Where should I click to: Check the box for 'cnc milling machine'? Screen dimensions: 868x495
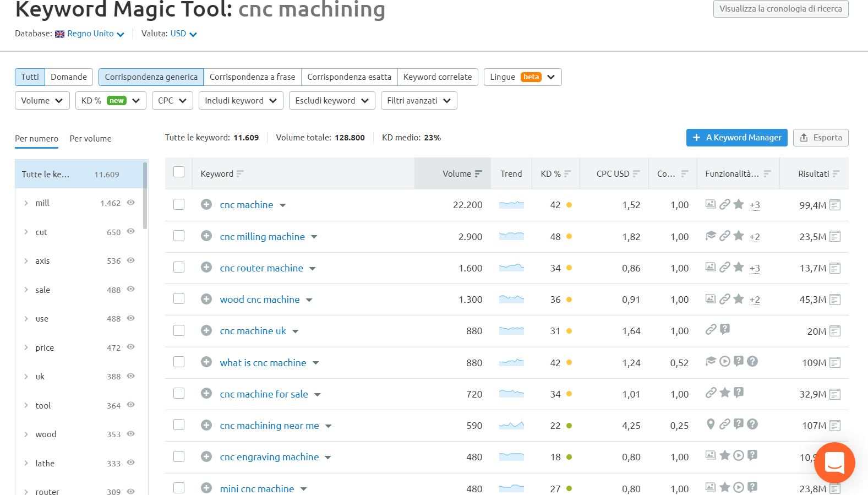(x=179, y=236)
